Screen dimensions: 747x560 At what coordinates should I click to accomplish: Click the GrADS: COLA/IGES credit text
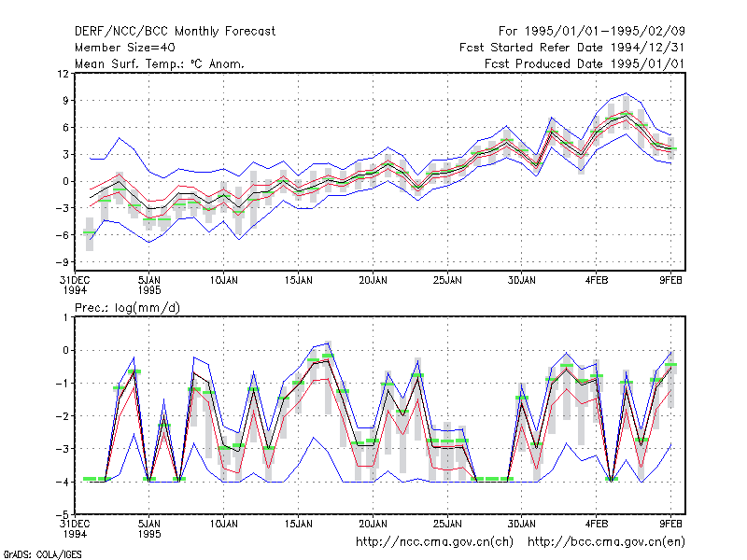point(42,554)
